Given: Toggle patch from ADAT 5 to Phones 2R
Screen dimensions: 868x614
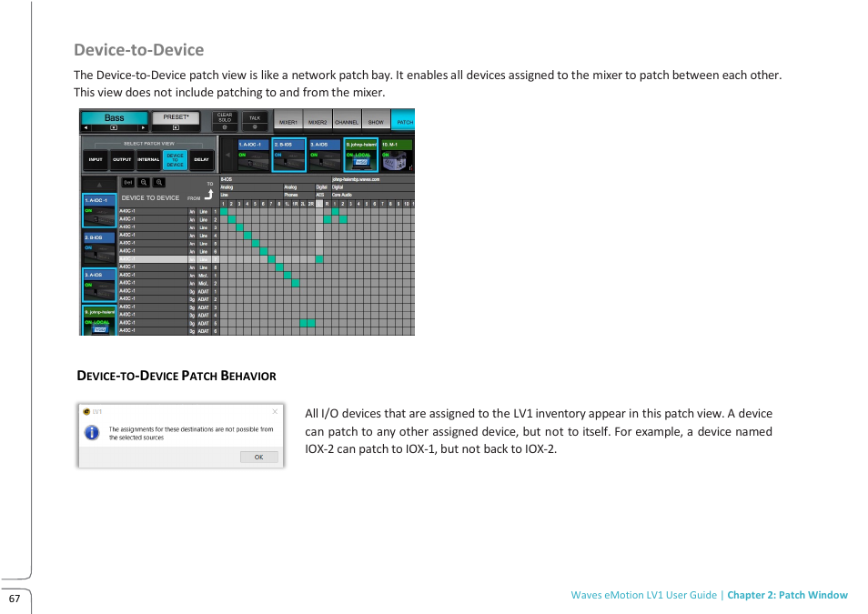Looking at the screenshot, I should 311,323.
